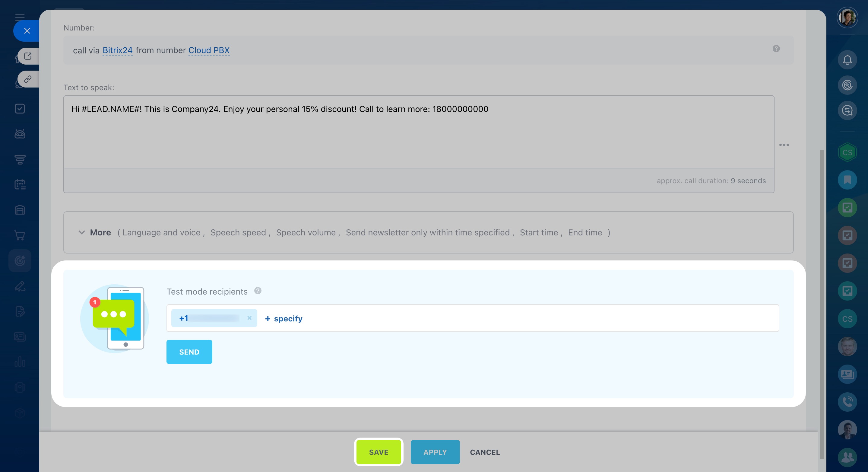Viewport: 868px width, 472px height.
Task: Click the vertical scrollbar of the slider panel
Action: click(822, 303)
